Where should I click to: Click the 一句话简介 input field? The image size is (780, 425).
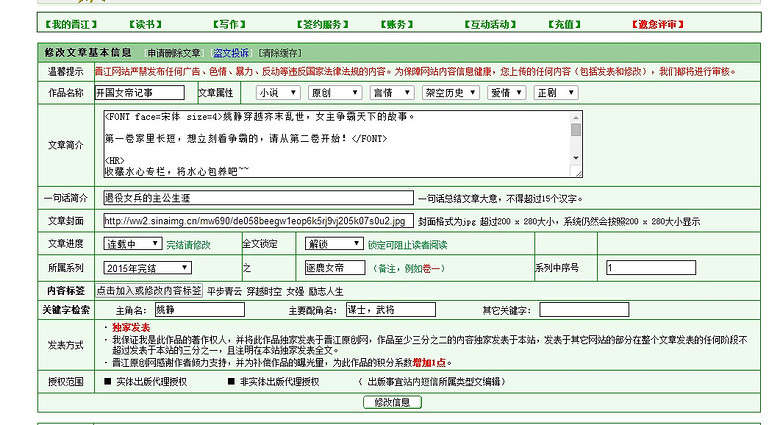click(258, 198)
